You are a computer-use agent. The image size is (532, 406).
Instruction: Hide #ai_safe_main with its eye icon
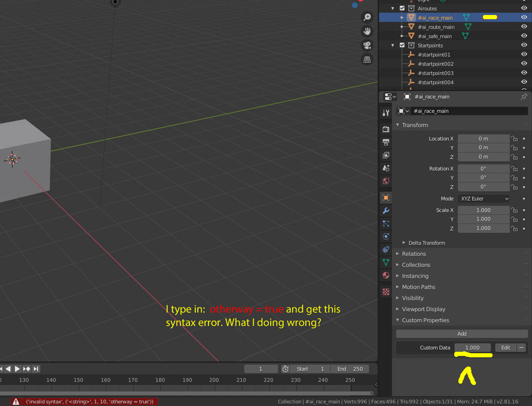(524, 36)
